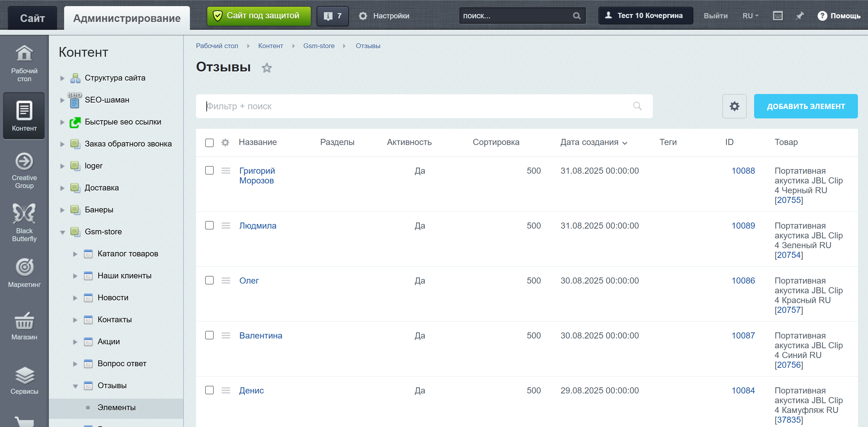Open the RU language dropdown
This screenshot has width=868, height=427.
pos(750,16)
